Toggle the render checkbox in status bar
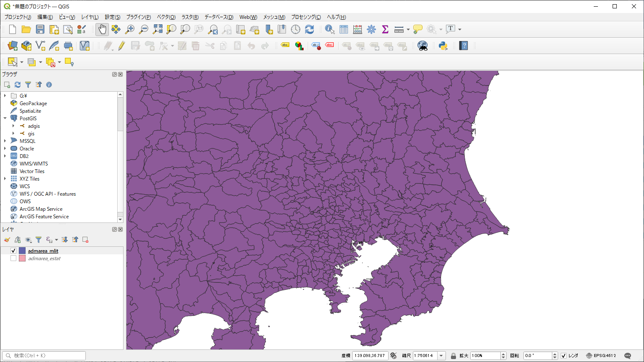Viewport: 644px width, 362px height. coord(564,356)
